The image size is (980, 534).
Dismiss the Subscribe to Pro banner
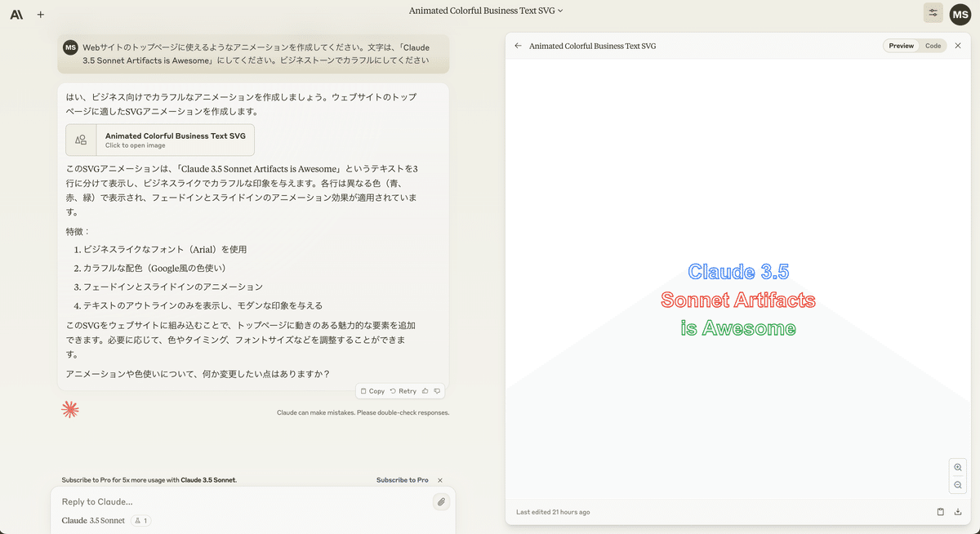[x=440, y=480]
